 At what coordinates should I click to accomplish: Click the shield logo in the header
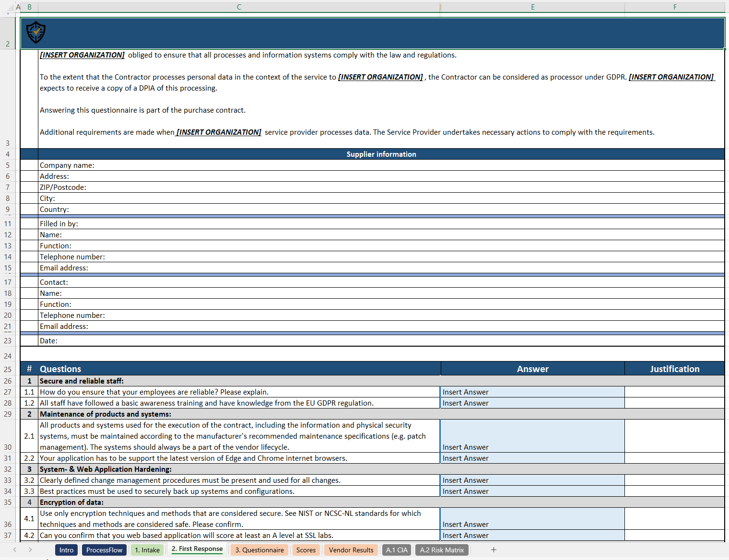(x=35, y=32)
